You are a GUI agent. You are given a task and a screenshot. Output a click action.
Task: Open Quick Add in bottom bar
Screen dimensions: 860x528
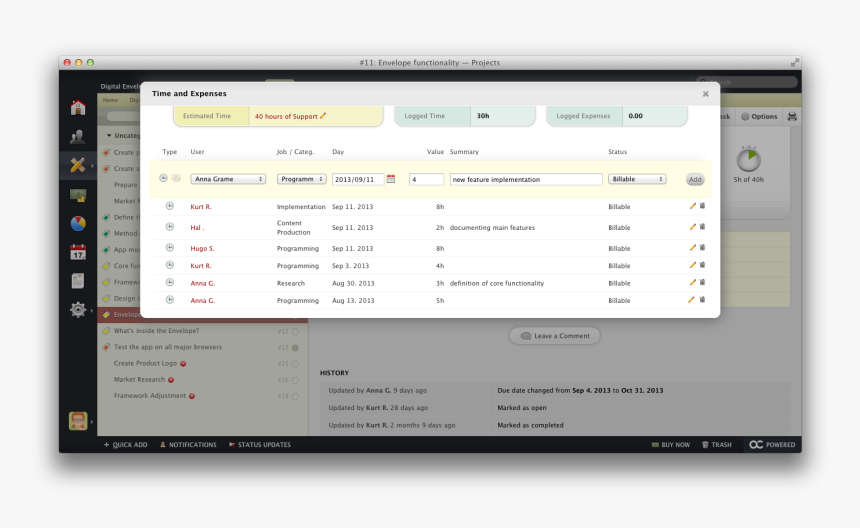coord(126,445)
